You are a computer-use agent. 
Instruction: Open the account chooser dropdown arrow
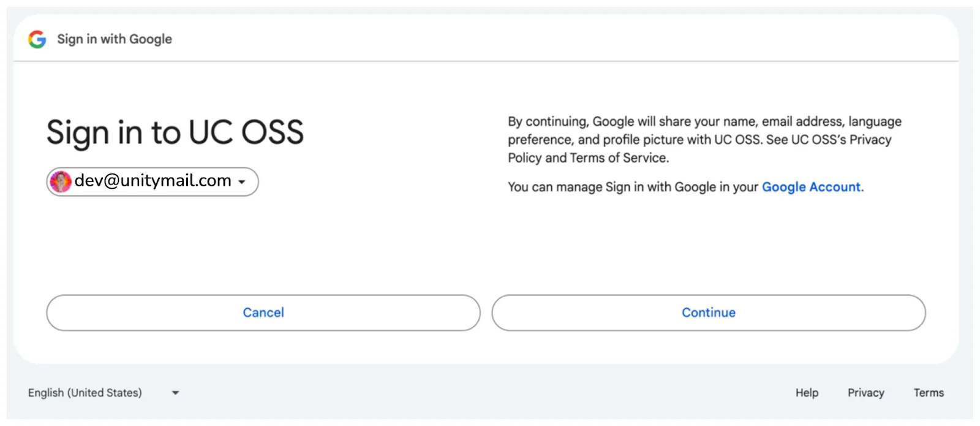pyautogui.click(x=242, y=182)
